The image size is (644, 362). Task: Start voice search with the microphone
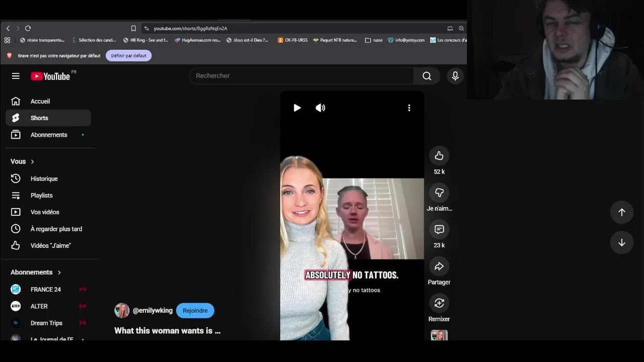tap(455, 76)
